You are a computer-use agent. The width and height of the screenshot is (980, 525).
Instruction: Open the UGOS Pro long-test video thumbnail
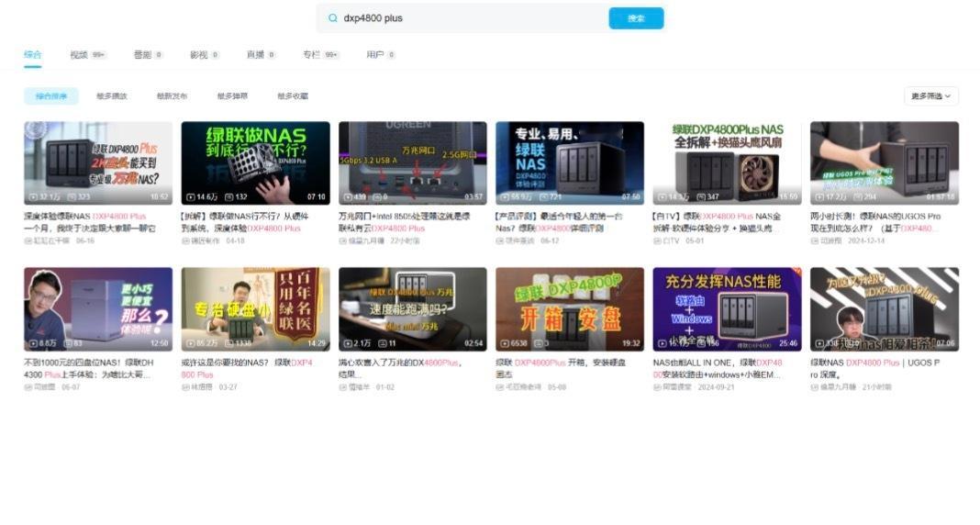(x=885, y=162)
